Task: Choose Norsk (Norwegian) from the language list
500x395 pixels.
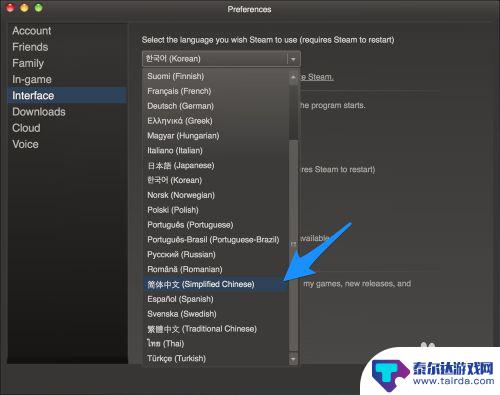Action: (x=216, y=195)
